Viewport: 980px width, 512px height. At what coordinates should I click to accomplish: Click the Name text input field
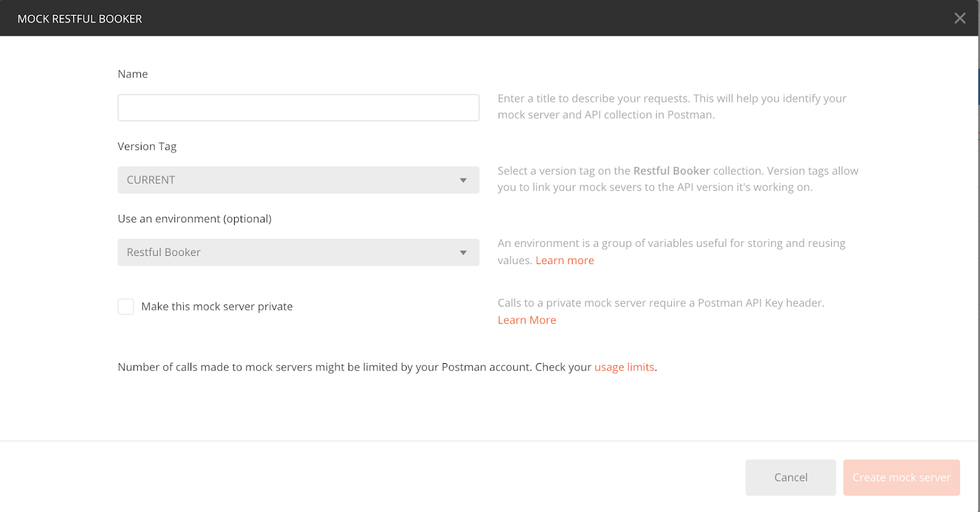tap(298, 108)
